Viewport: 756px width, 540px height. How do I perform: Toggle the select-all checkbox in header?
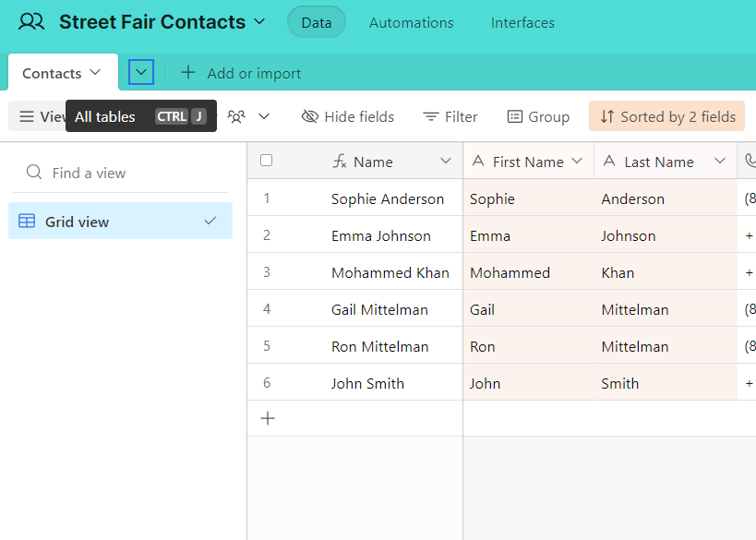266,160
